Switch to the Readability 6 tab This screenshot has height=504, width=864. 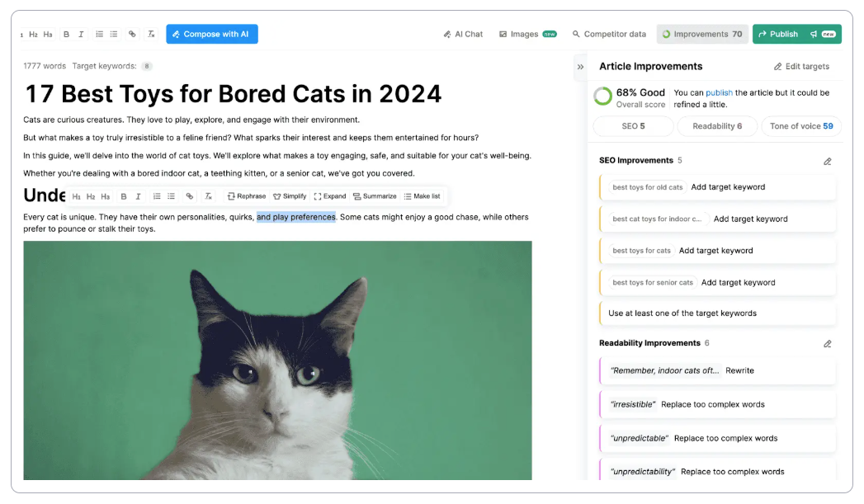(716, 125)
